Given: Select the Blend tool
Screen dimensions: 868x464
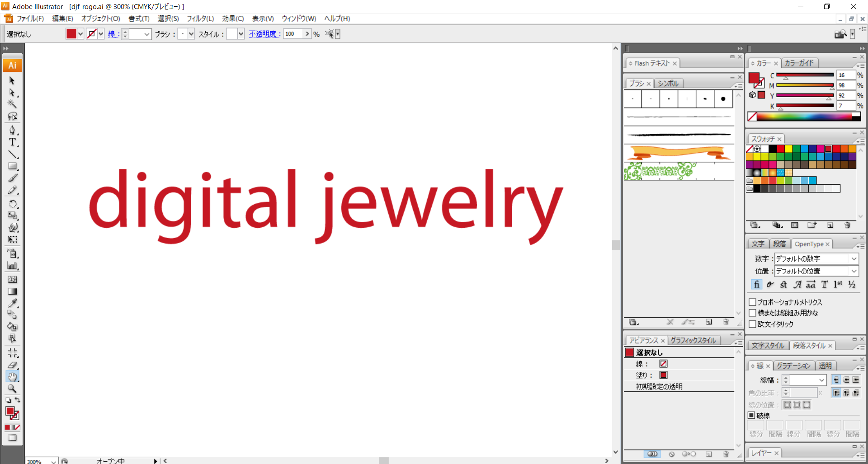Looking at the screenshot, I should [12, 315].
